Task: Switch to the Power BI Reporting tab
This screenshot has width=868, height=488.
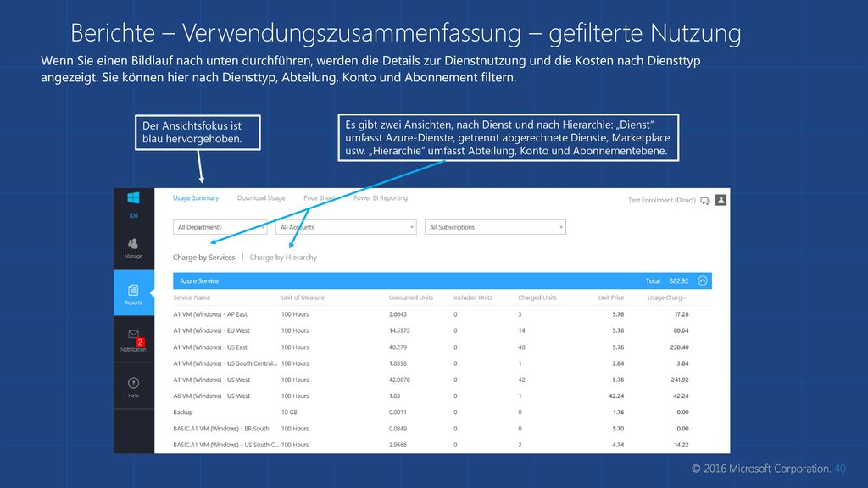Action: click(x=381, y=198)
